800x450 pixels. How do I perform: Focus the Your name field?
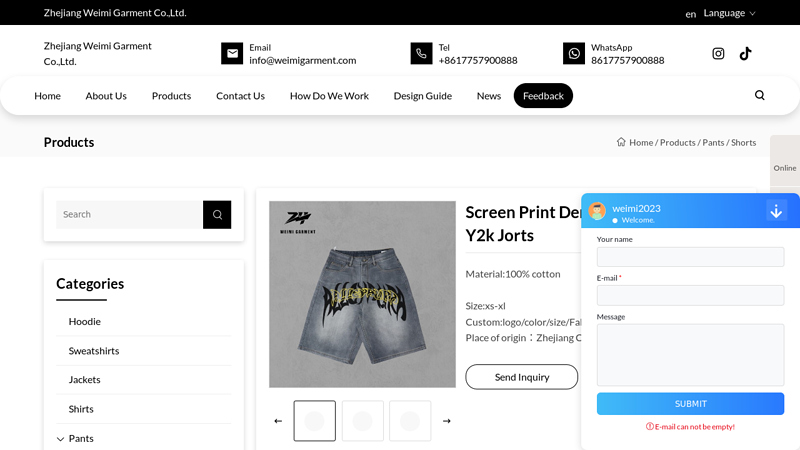click(690, 257)
